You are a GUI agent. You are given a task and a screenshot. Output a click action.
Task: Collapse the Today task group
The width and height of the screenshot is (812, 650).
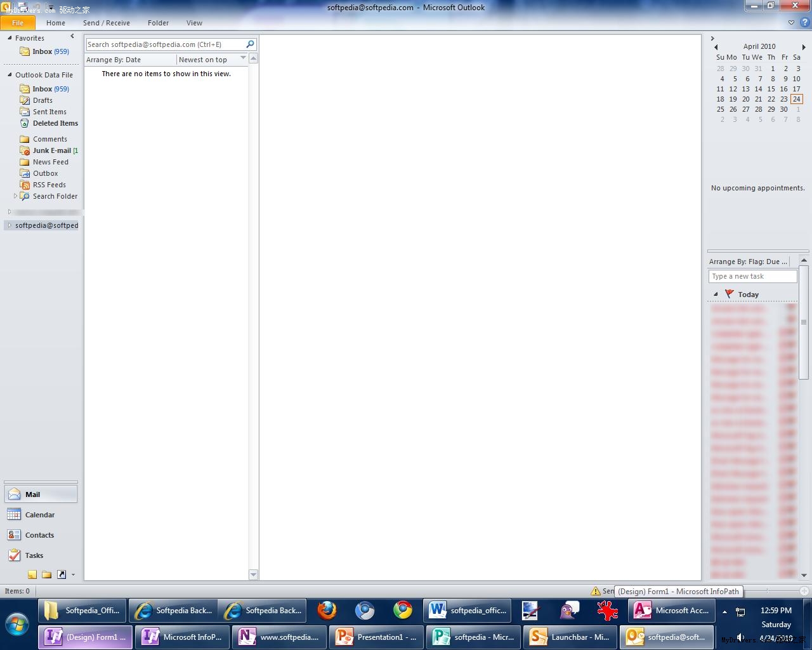point(716,295)
